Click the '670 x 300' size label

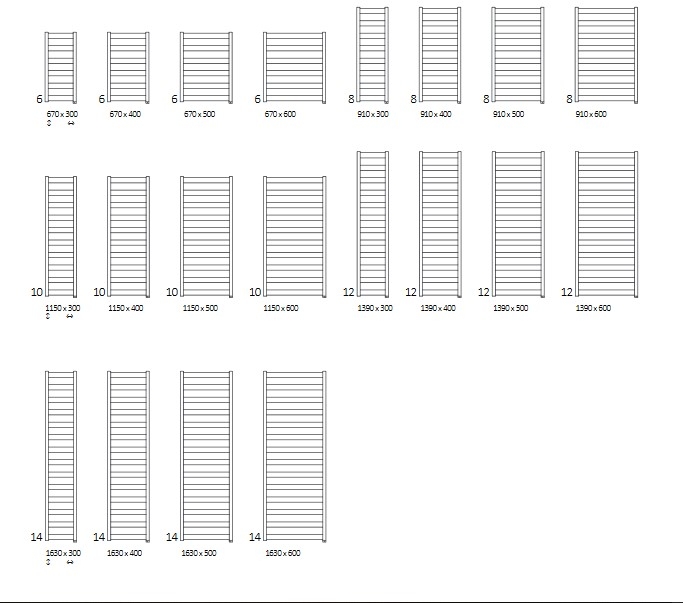pyautogui.click(x=62, y=114)
